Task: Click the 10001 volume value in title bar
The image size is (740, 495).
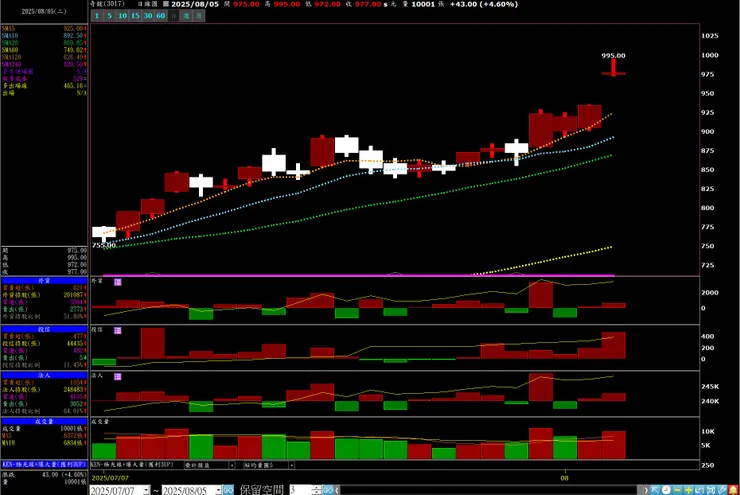Action: point(423,4)
